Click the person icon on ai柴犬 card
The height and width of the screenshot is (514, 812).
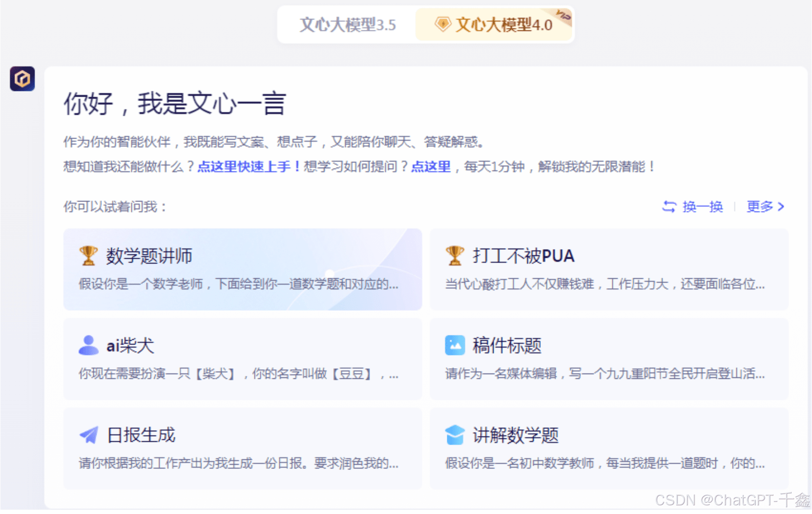point(88,345)
